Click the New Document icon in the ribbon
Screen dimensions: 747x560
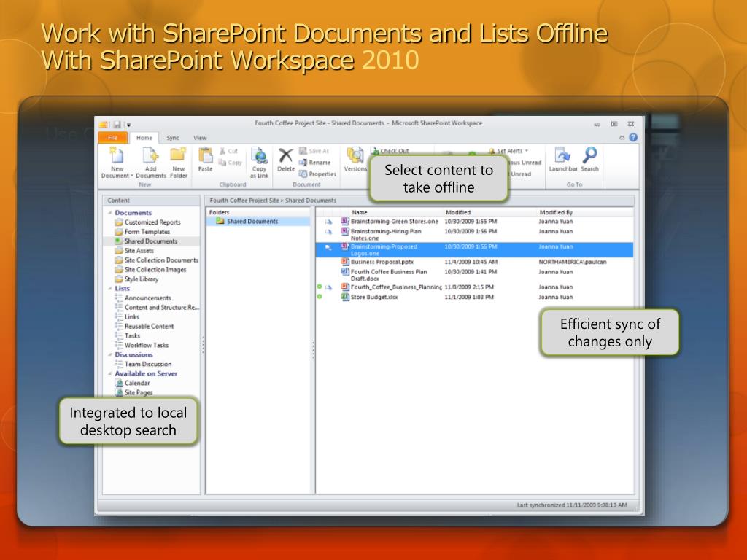pyautogui.click(x=117, y=155)
